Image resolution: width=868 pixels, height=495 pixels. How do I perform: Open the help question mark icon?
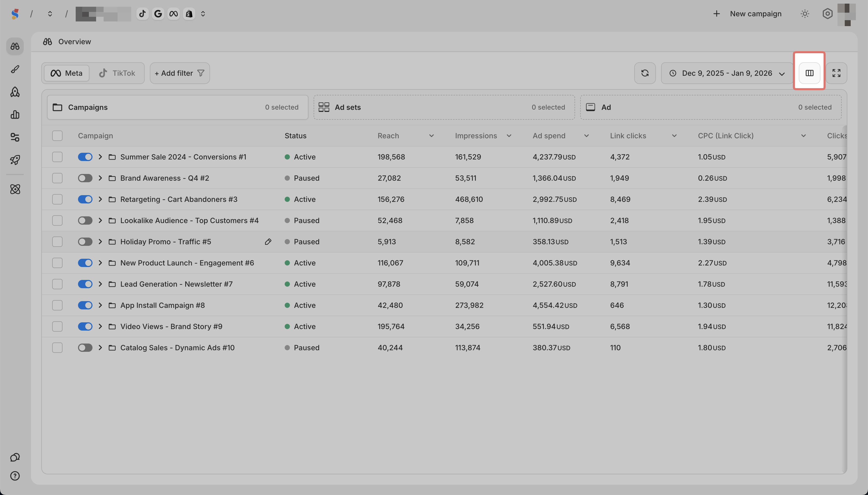coord(15,476)
